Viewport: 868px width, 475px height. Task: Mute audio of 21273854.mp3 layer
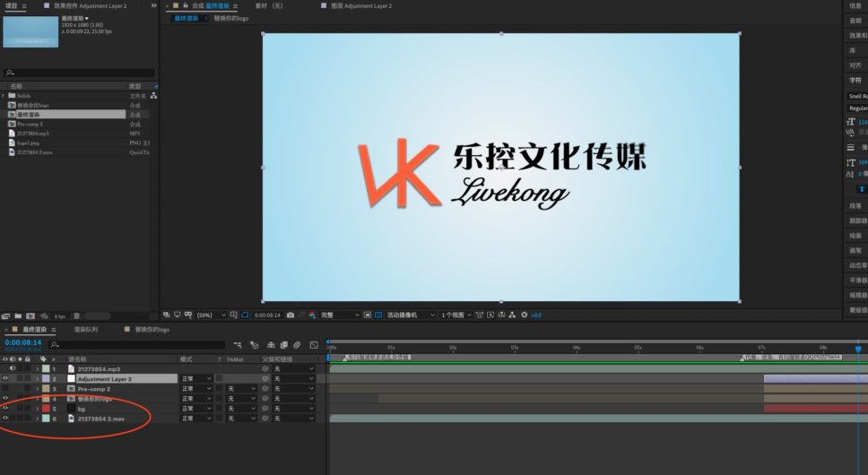13,369
